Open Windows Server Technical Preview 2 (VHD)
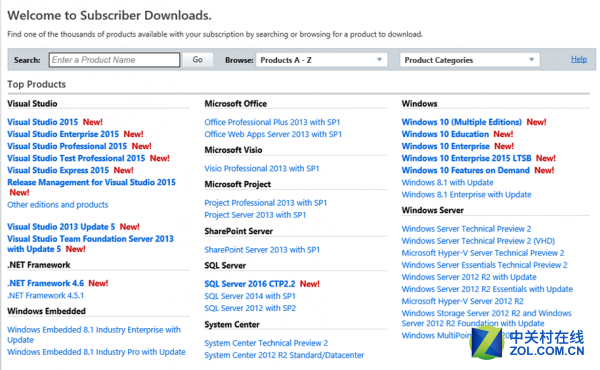Viewport: 600px width, 370px height. [478, 241]
